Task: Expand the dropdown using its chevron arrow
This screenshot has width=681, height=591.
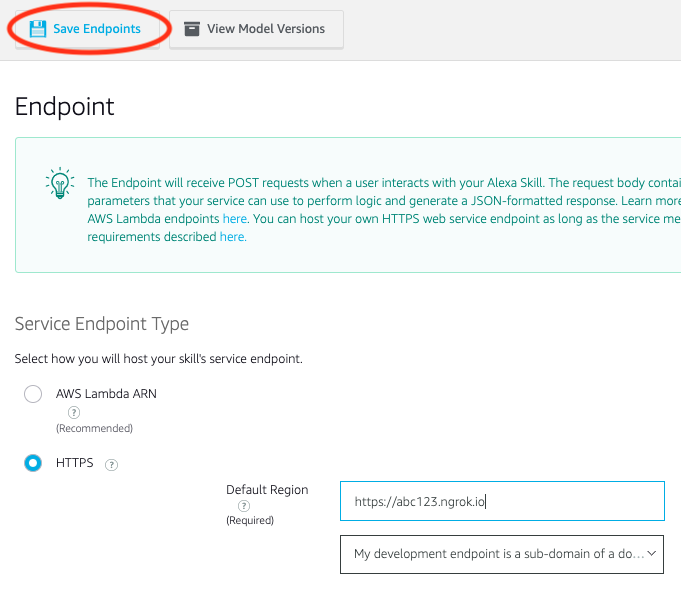Action: 652,552
